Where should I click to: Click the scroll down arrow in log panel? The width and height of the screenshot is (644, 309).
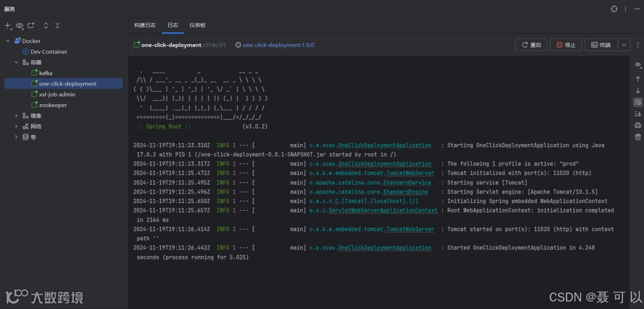tap(637, 90)
